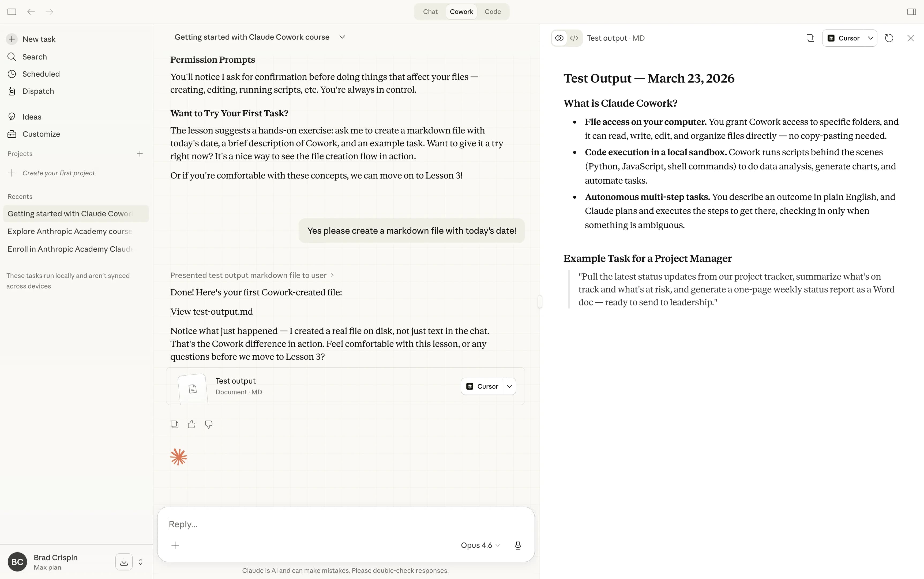Switch to the Code tab
This screenshot has height=579, width=924.
pos(493,12)
